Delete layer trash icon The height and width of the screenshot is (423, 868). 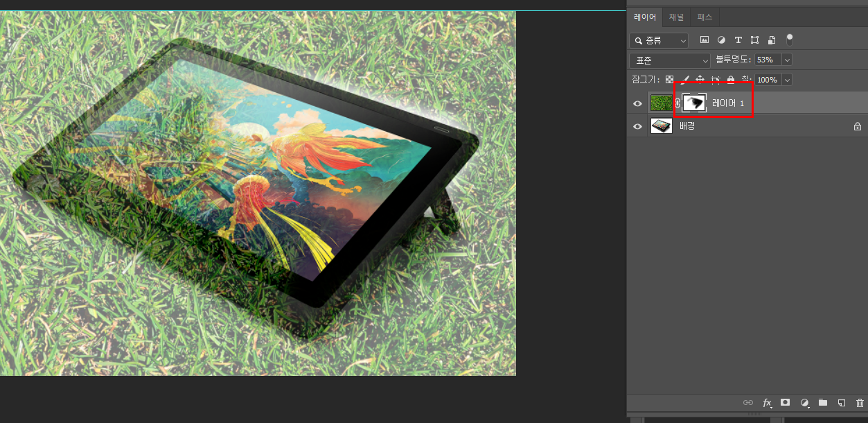click(x=860, y=402)
